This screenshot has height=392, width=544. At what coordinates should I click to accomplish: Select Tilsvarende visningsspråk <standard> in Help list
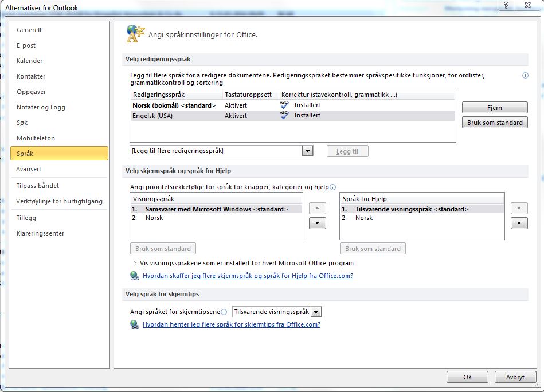point(422,209)
